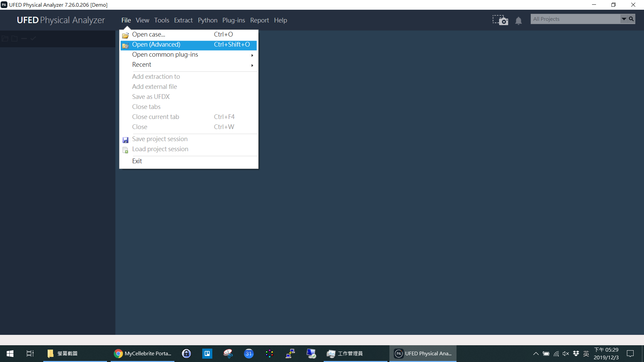
Task: Open Windows Task View
Action: [x=30, y=354]
